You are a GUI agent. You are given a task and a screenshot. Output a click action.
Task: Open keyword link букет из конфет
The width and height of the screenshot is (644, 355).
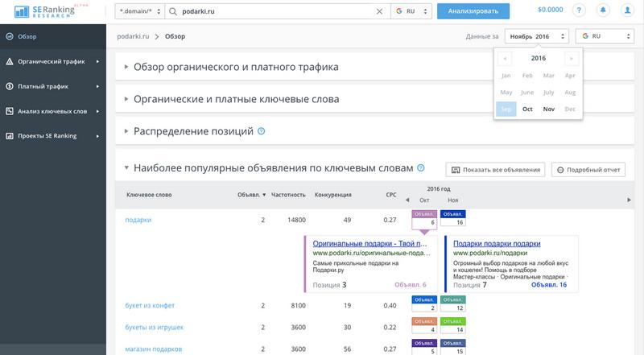coord(150,305)
